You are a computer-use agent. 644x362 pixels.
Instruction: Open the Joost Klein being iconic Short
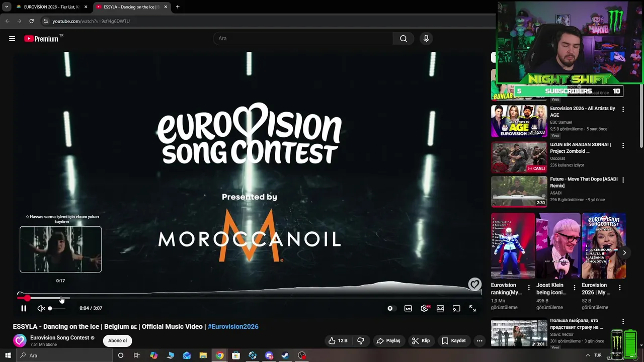click(x=558, y=246)
